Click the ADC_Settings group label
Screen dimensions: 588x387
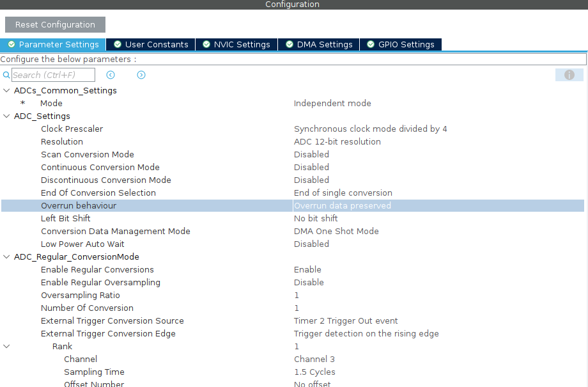tap(42, 116)
